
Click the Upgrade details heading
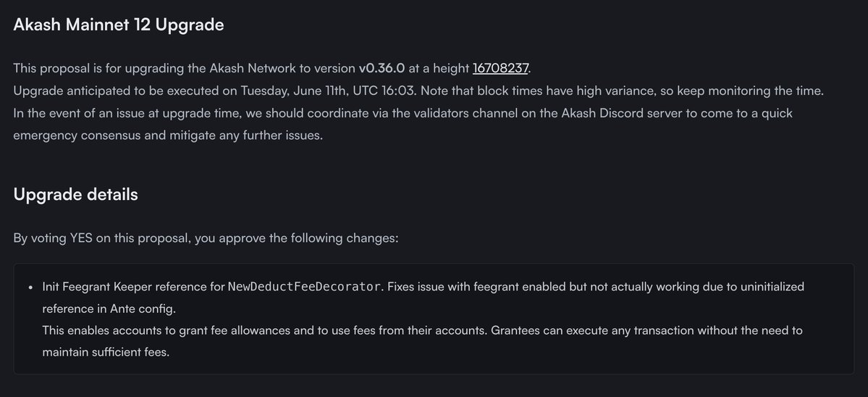coord(75,194)
